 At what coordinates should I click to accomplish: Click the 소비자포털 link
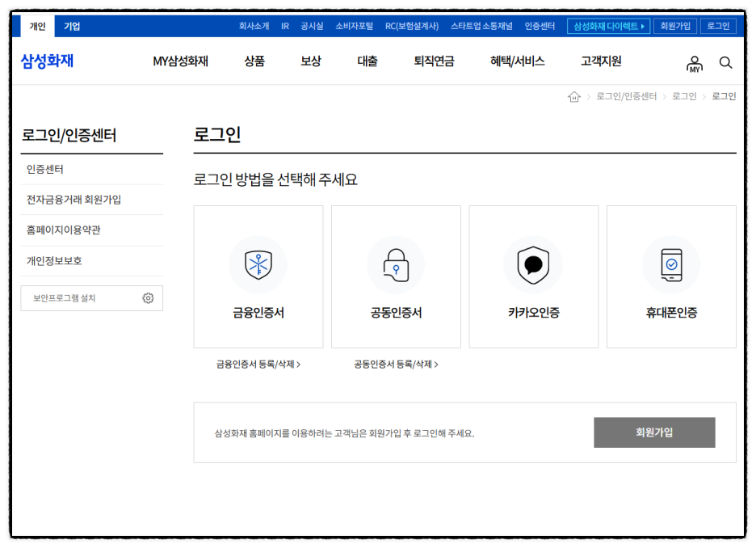point(355,26)
